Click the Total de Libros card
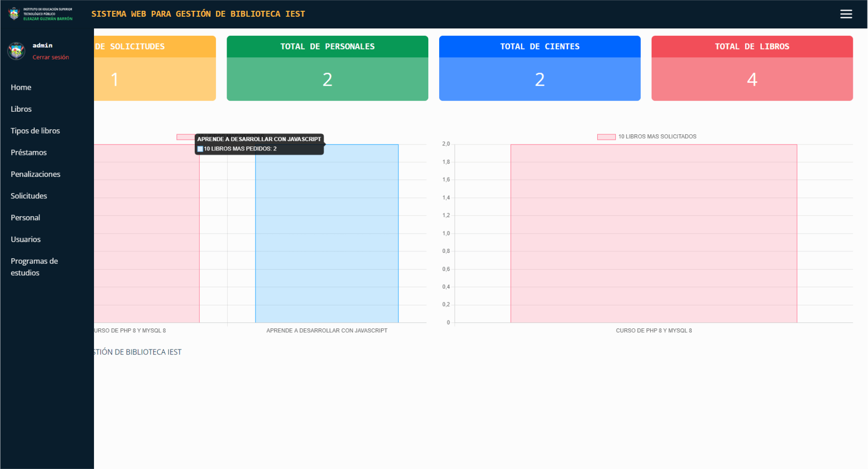The height and width of the screenshot is (469, 868). click(752, 68)
